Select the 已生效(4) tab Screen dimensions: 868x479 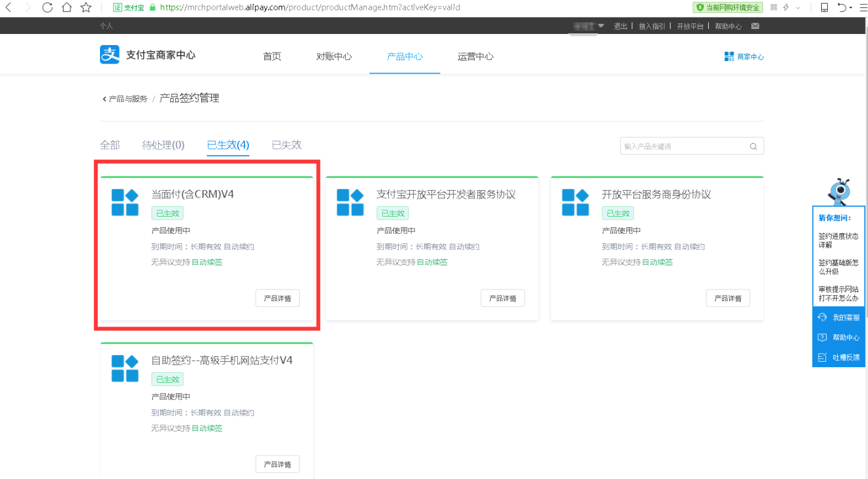[x=228, y=145]
